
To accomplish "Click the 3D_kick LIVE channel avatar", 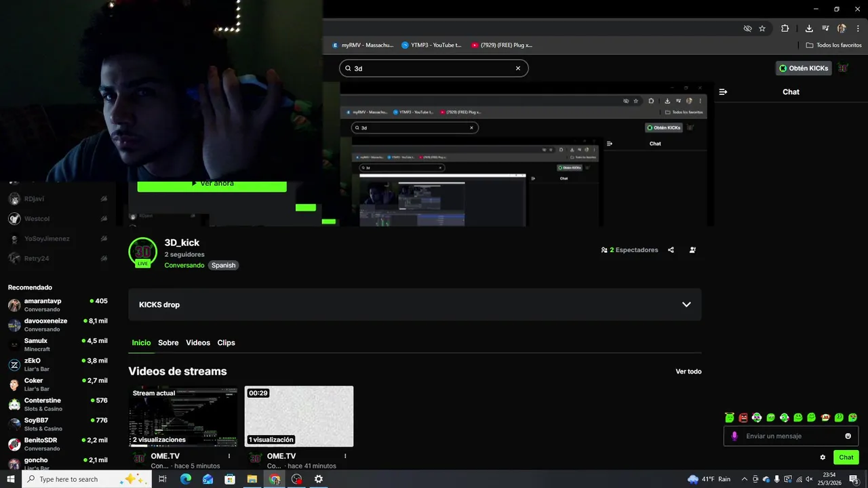I will pos(142,252).
